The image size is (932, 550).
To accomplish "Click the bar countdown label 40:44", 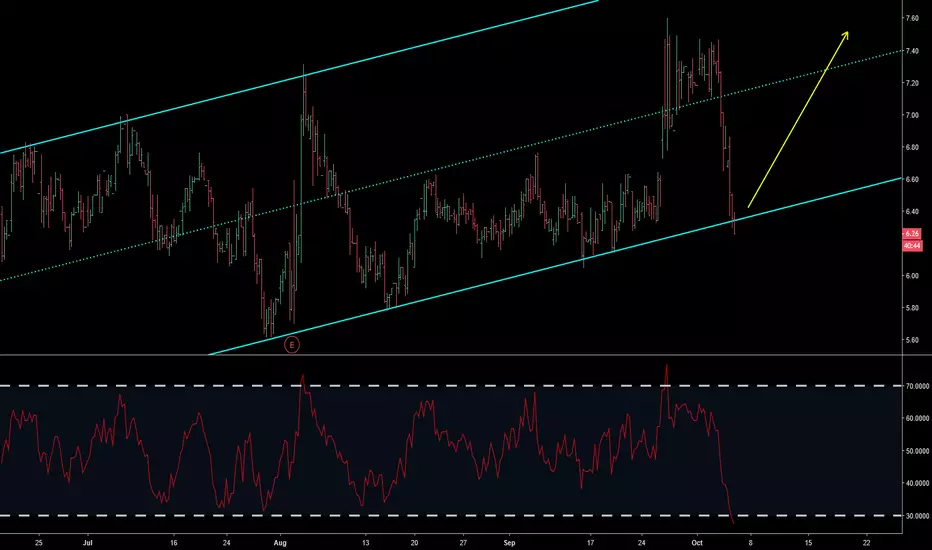I will 912,246.
